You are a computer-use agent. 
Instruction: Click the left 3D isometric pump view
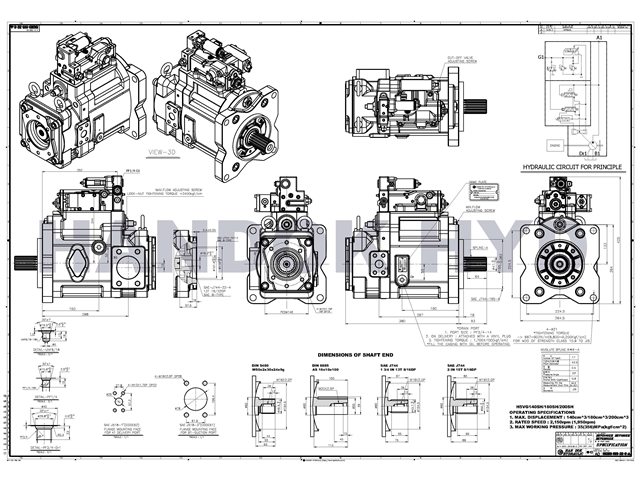pyautogui.click(x=82, y=101)
